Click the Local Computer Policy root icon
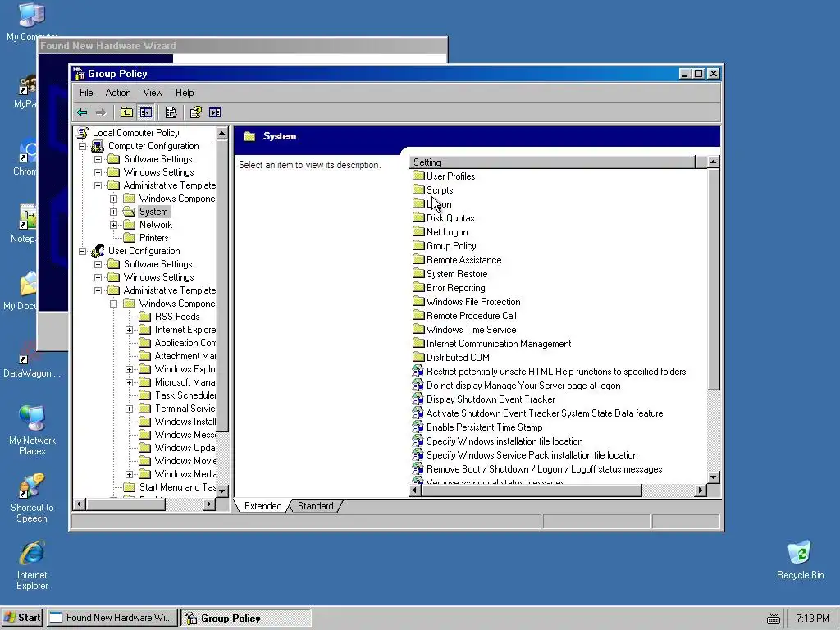 point(83,133)
